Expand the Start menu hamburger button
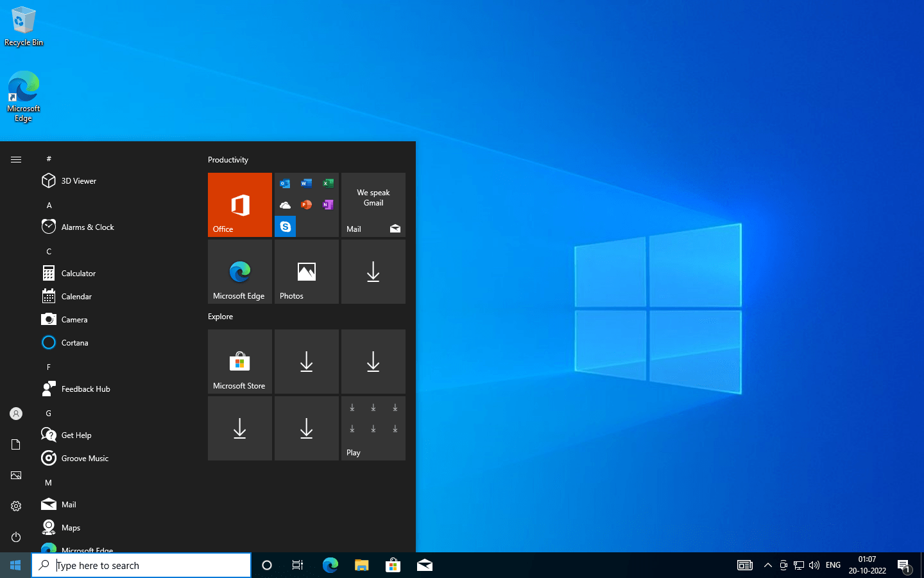 [15, 159]
